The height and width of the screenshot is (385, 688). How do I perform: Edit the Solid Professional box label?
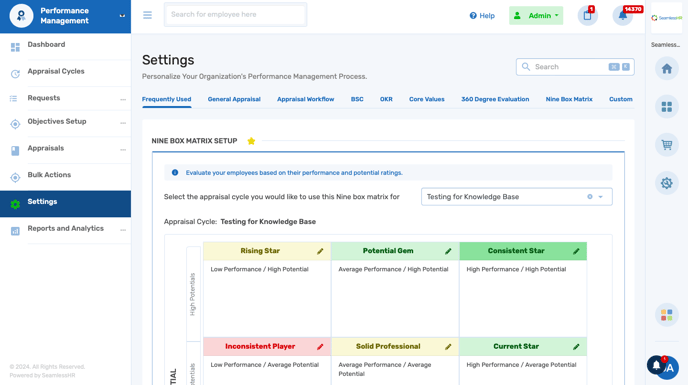coord(448,347)
